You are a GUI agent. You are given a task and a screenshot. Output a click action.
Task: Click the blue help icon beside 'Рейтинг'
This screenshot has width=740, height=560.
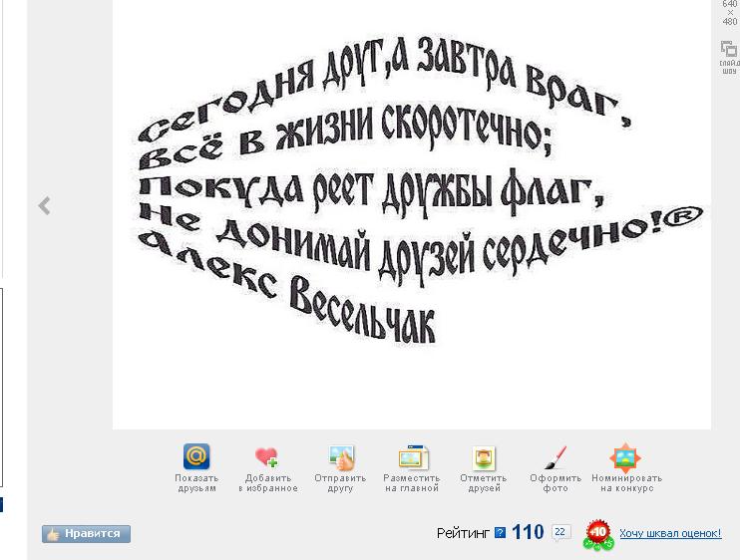(x=501, y=533)
